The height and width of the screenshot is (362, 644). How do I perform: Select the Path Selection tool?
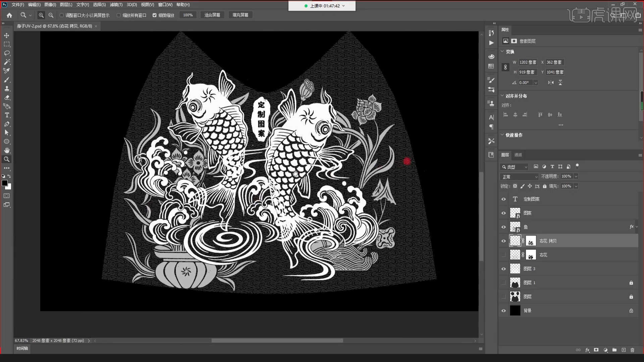[x=7, y=133]
